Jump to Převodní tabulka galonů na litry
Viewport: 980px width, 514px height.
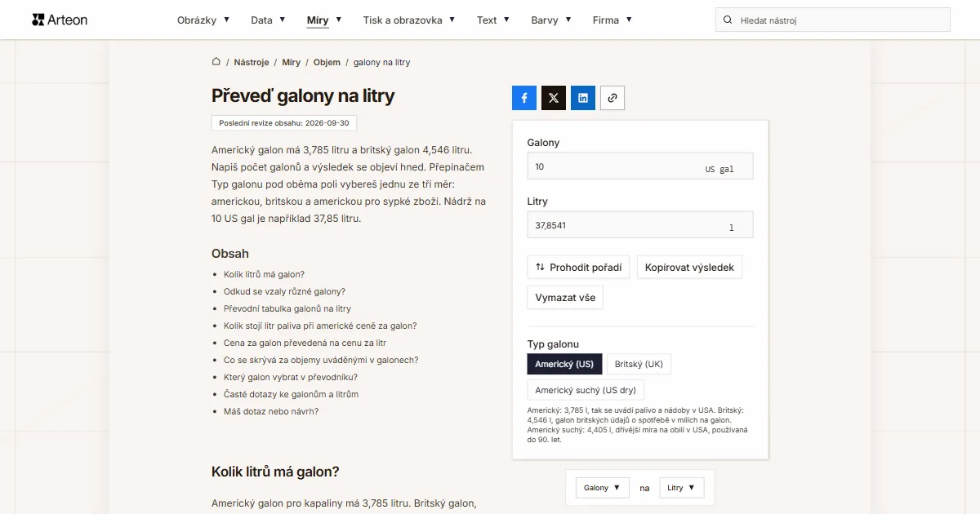pos(287,308)
